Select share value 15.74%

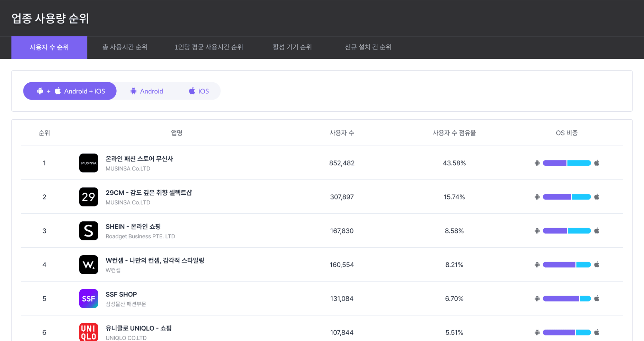(x=454, y=197)
